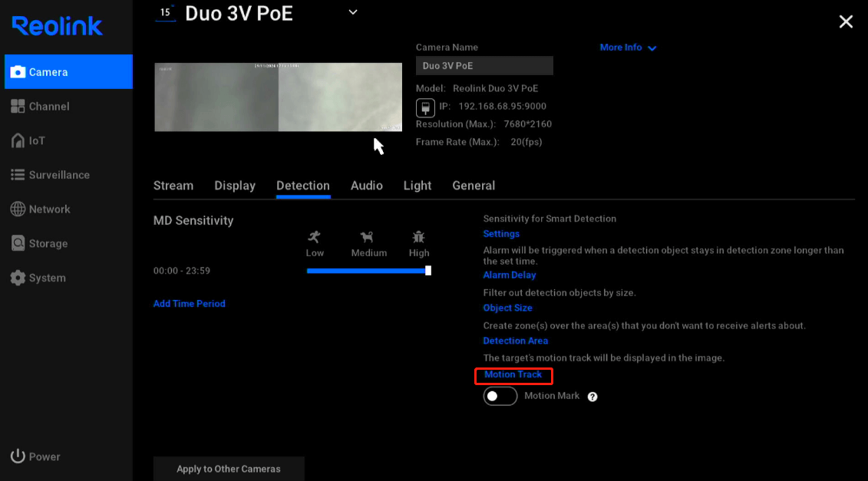Go to Surveillance in the sidebar
This screenshot has width=868, height=481.
(68, 175)
